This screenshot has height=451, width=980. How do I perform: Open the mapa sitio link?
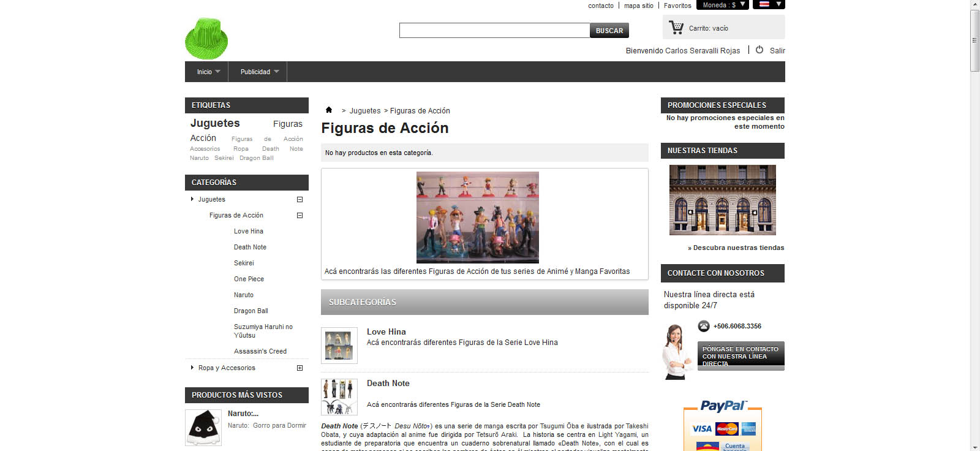pyautogui.click(x=639, y=6)
